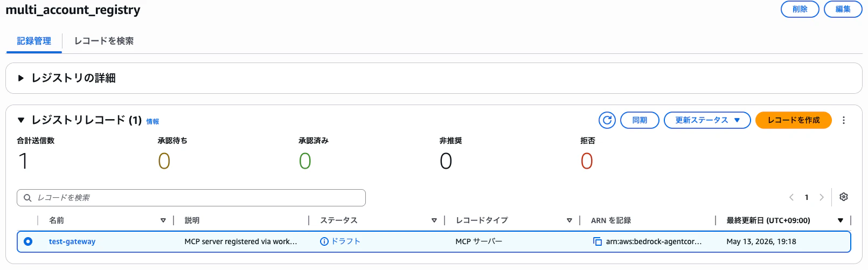Collapse the レジストリレコード section
Viewport: 868px width, 270px height.
(21, 120)
